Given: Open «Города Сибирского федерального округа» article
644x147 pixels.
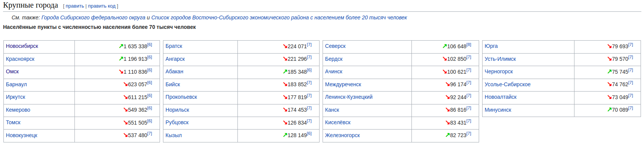Looking at the screenshot, I should point(93,17).
